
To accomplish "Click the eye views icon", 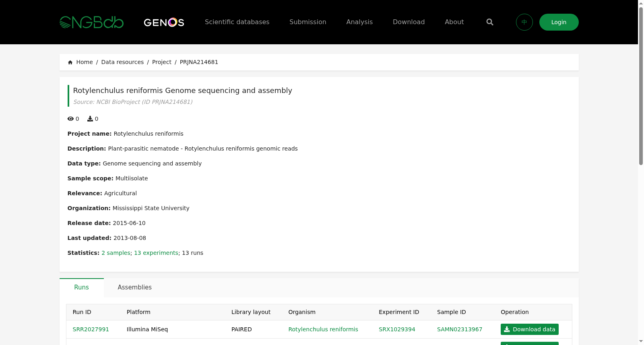I will pyautogui.click(x=70, y=119).
